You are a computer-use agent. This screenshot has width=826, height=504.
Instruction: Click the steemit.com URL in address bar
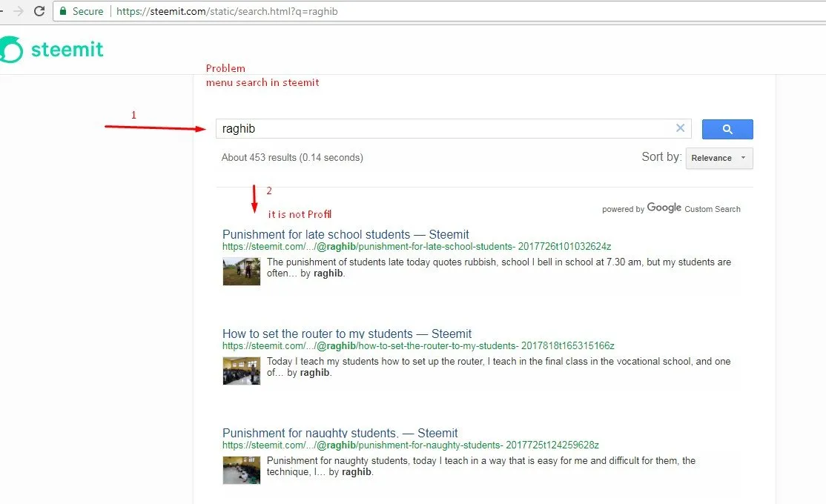[x=226, y=11]
